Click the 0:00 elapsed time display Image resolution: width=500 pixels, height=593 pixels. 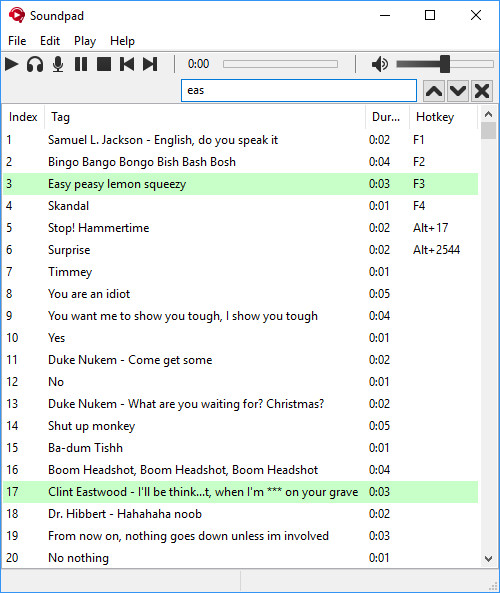(198, 64)
